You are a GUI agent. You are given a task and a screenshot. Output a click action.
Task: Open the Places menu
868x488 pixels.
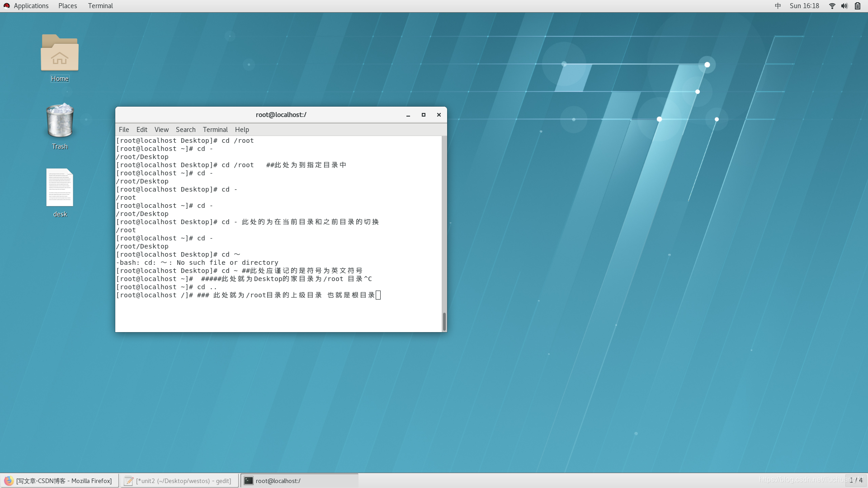(68, 6)
